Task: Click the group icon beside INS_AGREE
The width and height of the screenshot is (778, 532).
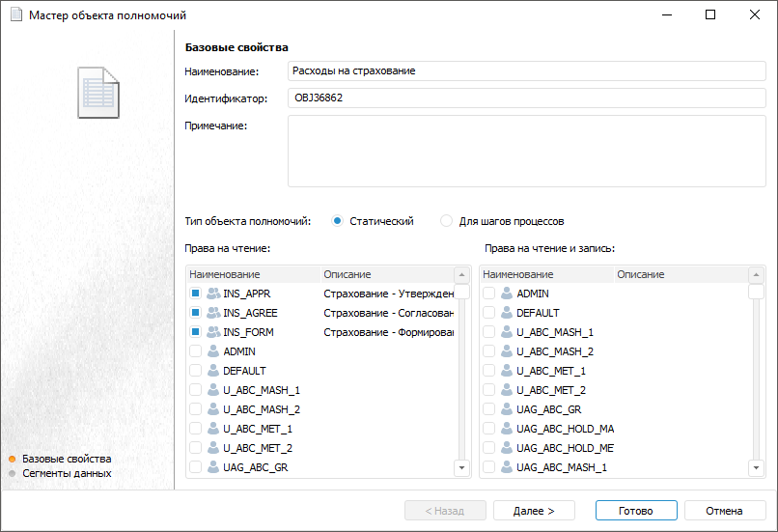Action: coord(213,313)
